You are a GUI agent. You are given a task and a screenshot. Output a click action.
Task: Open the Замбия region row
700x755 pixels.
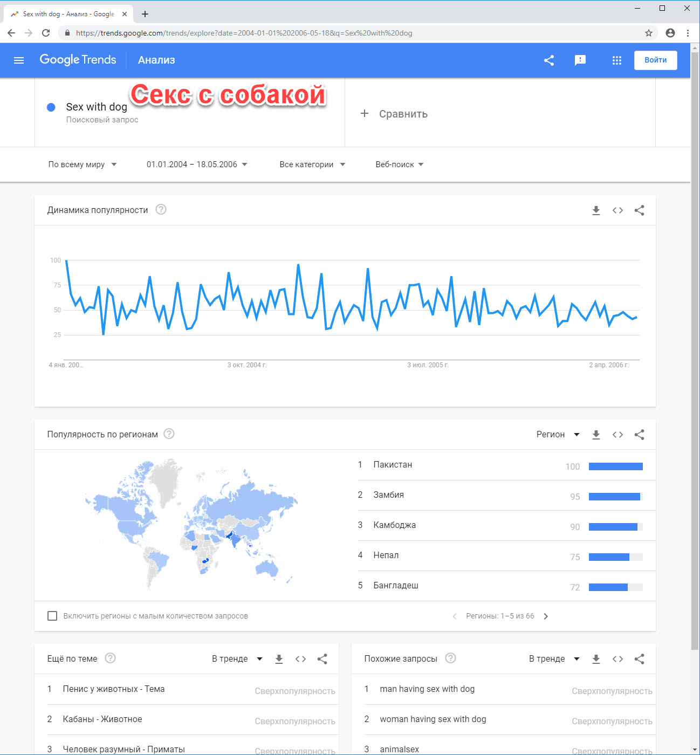507,495
